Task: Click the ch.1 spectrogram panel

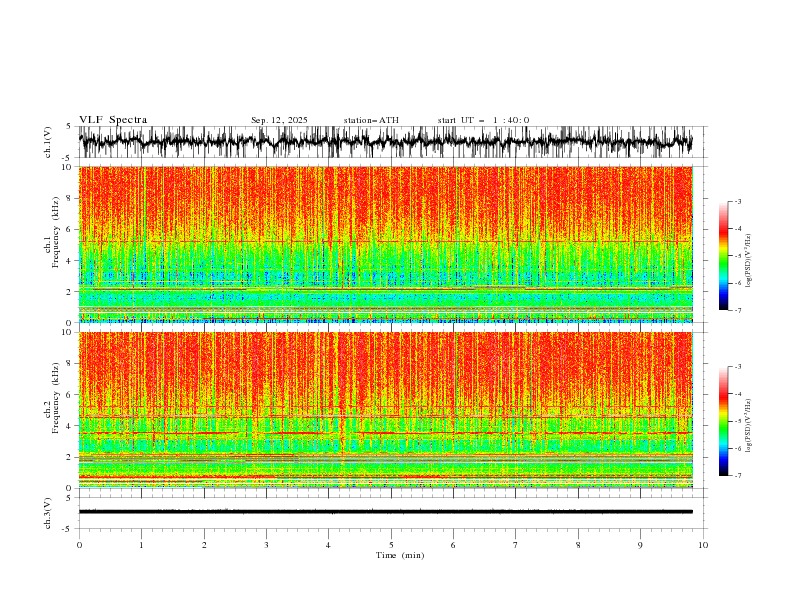Action: tap(386, 244)
